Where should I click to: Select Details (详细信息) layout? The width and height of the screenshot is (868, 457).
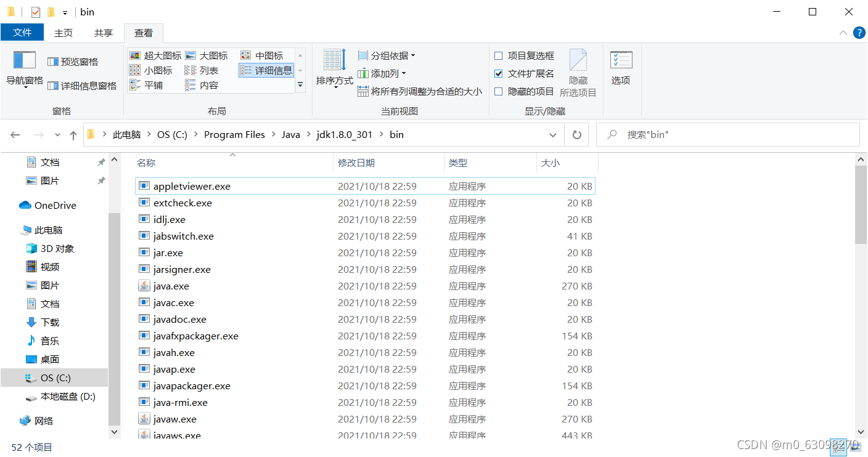click(x=266, y=70)
